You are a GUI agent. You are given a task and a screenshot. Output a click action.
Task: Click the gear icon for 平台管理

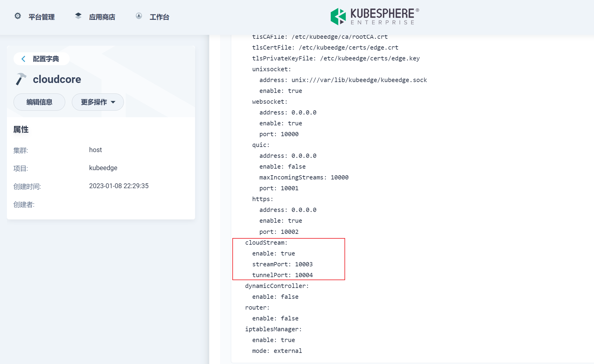(18, 16)
